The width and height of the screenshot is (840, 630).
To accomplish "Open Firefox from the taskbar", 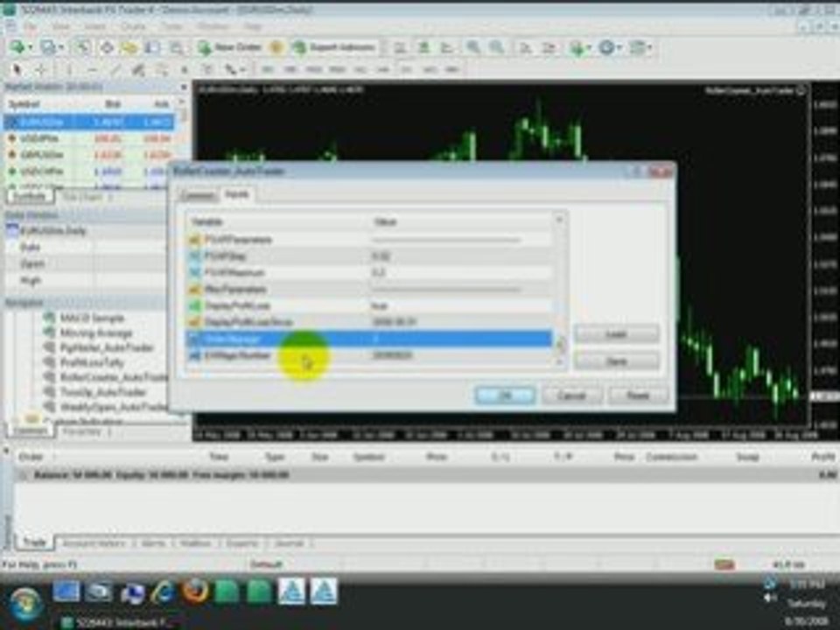I will click(195, 591).
